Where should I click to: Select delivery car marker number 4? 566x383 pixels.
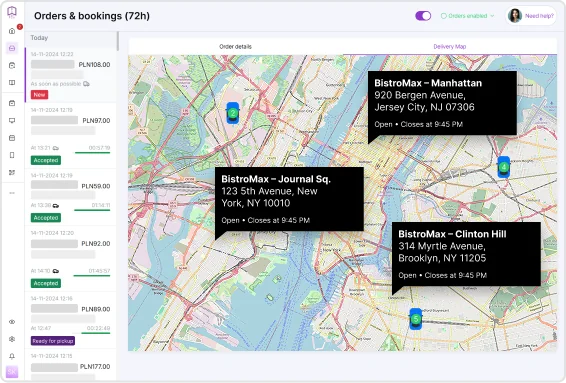(x=504, y=167)
